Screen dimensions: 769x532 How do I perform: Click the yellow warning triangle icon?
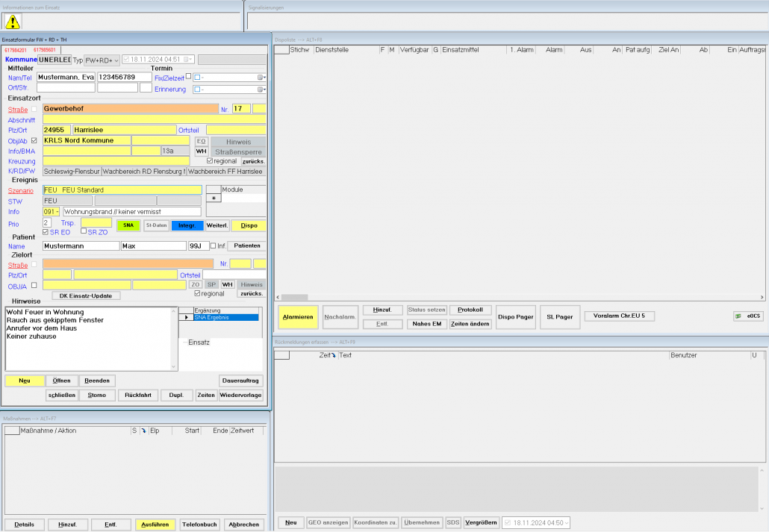tap(13, 22)
